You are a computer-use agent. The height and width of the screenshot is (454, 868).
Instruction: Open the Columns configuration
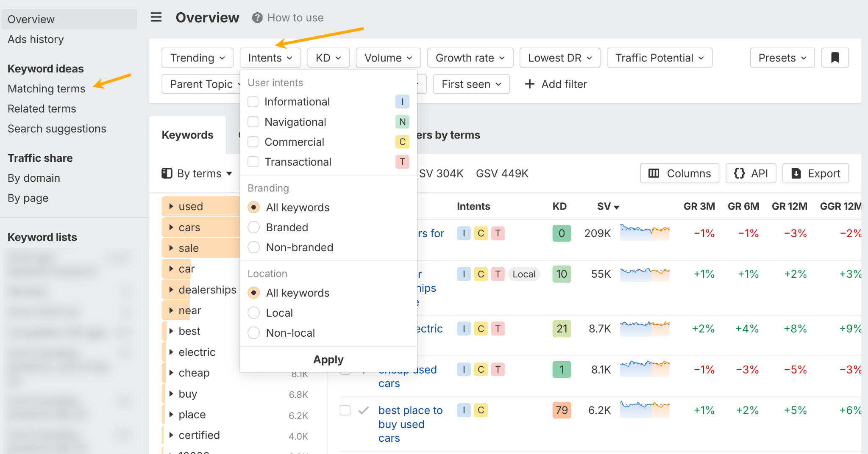(679, 173)
